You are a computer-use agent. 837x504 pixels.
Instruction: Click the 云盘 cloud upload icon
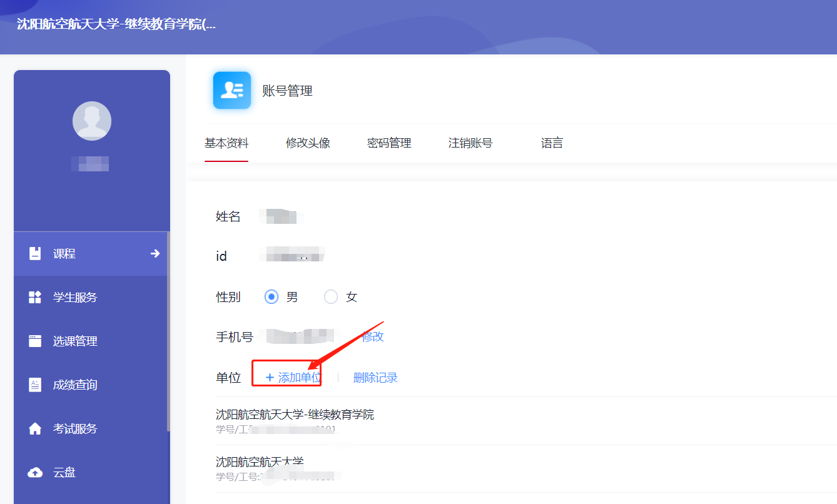[35, 472]
